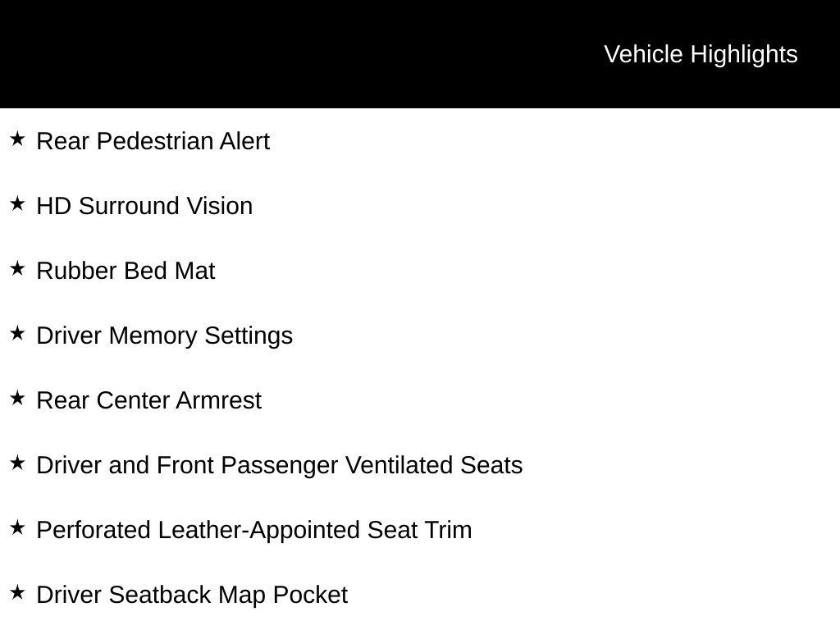Click the star beside Rear Pedestrian Alert
The width and height of the screenshot is (840, 630).
click(x=17, y=139)
